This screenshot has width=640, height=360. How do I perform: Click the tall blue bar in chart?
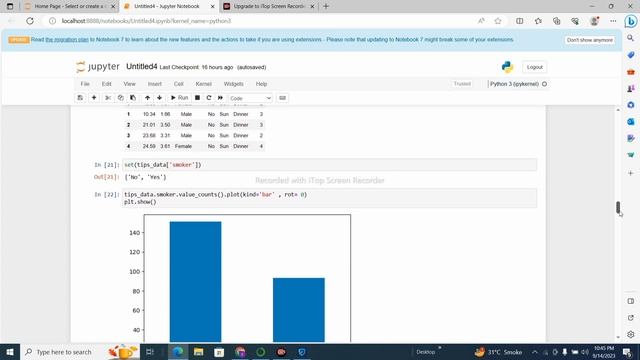tap(196, 282)
